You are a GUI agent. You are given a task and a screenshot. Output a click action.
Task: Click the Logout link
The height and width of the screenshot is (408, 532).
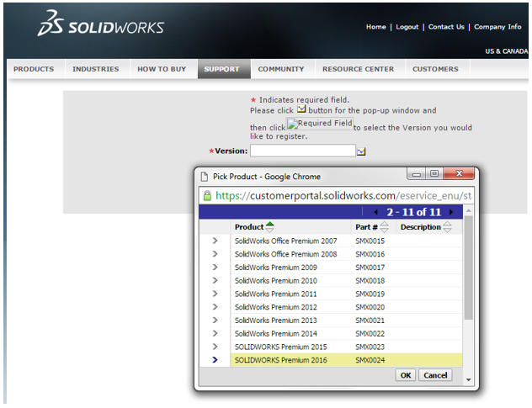point(407,27)
